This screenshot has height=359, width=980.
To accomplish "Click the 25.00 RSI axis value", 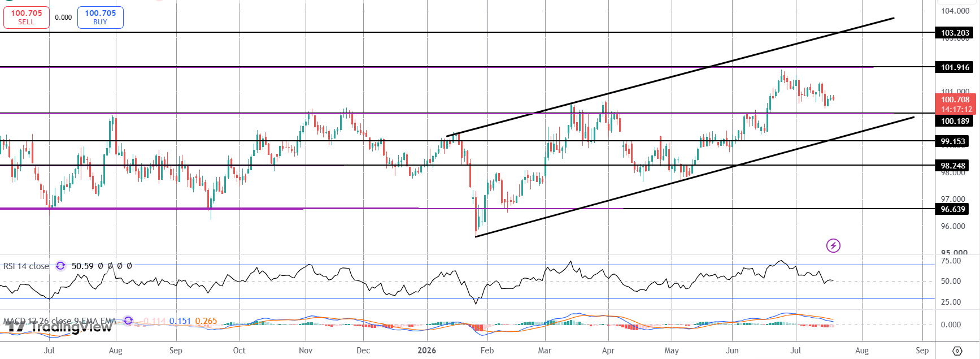I will [x=951, y=302].
